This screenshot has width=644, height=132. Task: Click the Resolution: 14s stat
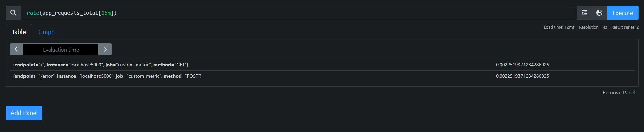coord(593,27)
